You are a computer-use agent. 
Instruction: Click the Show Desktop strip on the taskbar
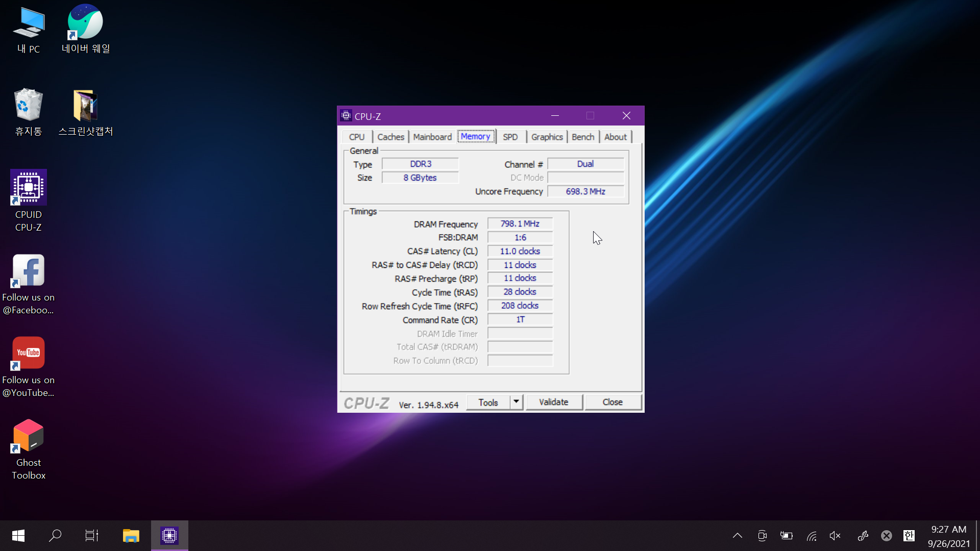(x=978, y=536)
